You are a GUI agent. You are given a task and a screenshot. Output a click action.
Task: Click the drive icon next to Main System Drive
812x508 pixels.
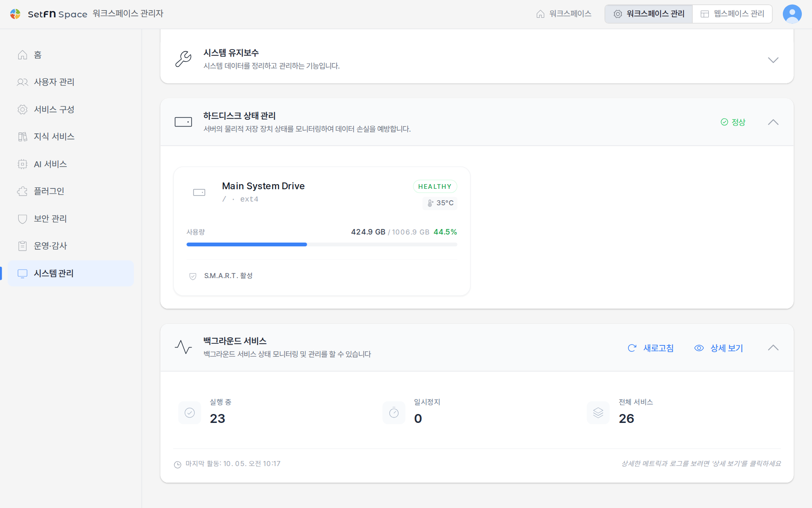pos(199,192)
